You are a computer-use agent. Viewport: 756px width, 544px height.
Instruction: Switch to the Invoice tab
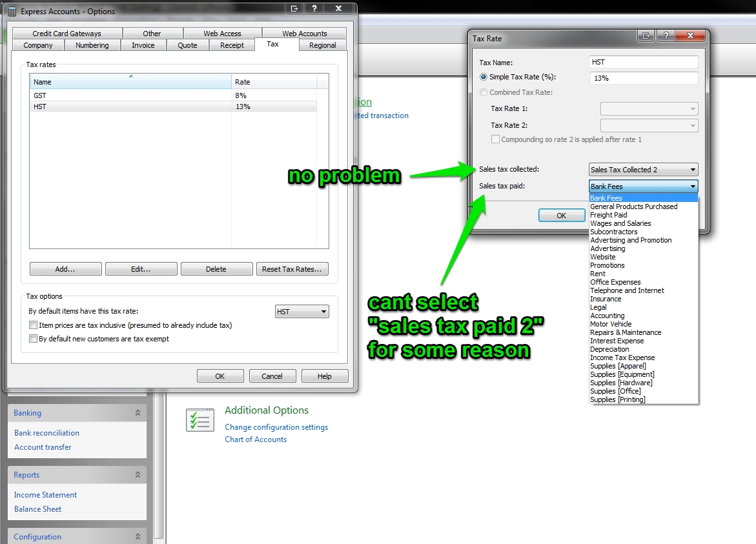point(143,45)
